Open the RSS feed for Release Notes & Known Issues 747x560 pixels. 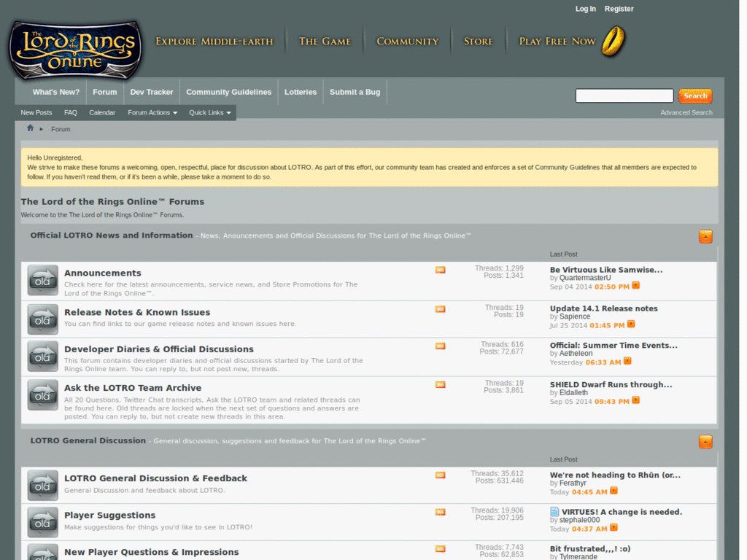pyautogui.click(x=440, y=309)
